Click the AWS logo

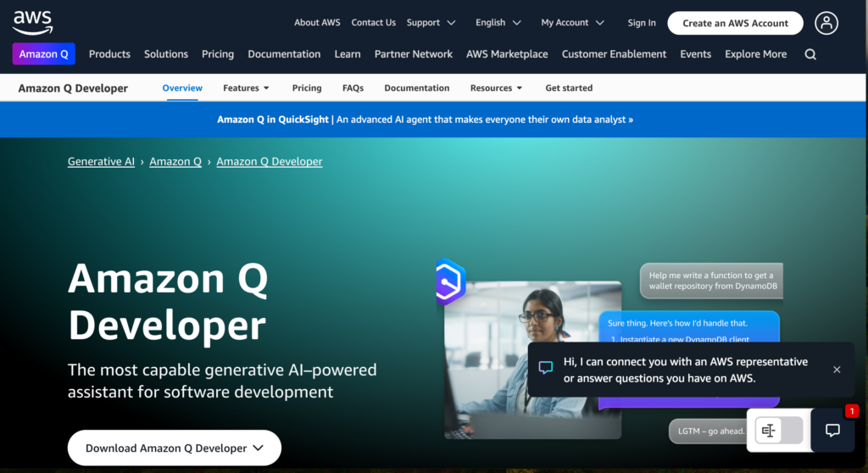(x=33, y=23)
